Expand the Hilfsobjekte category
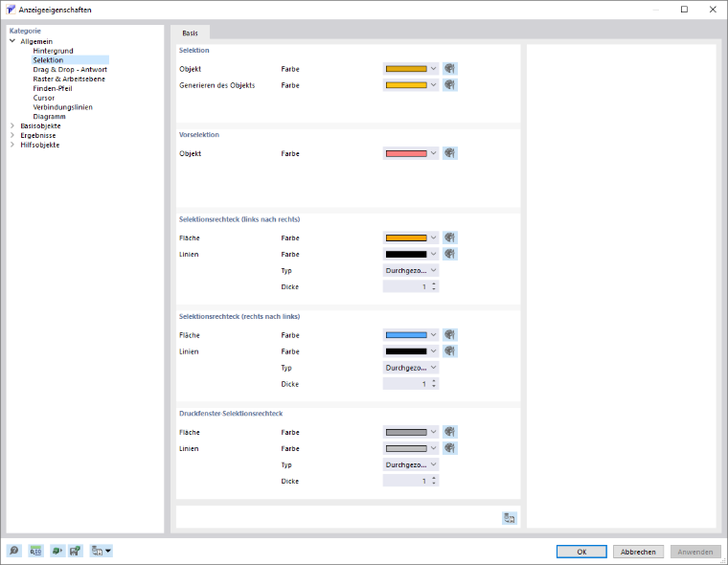The height and width of the screenshot is (565, 728). pyautogui.click(x=12, y=145)
